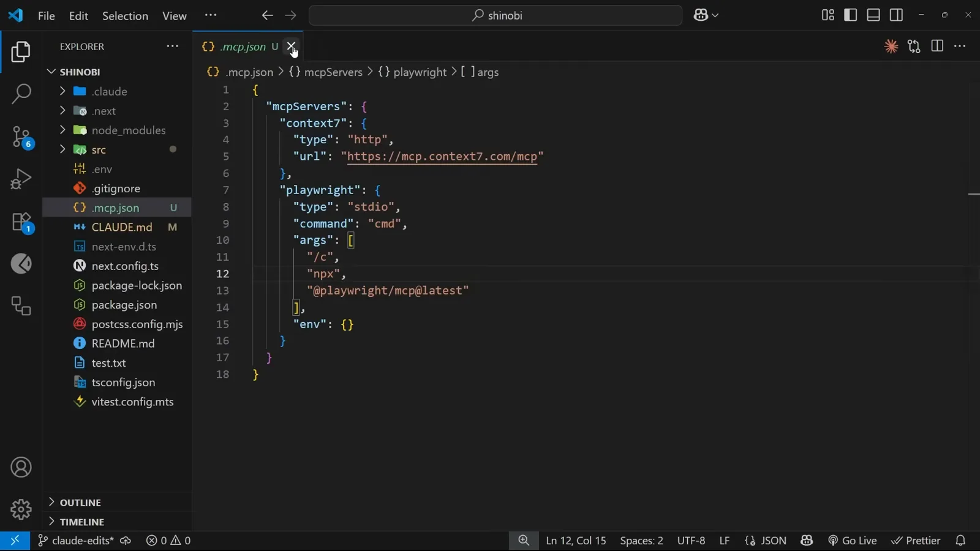
Task: Open the Accounts icon
Action: coord(21,468)
